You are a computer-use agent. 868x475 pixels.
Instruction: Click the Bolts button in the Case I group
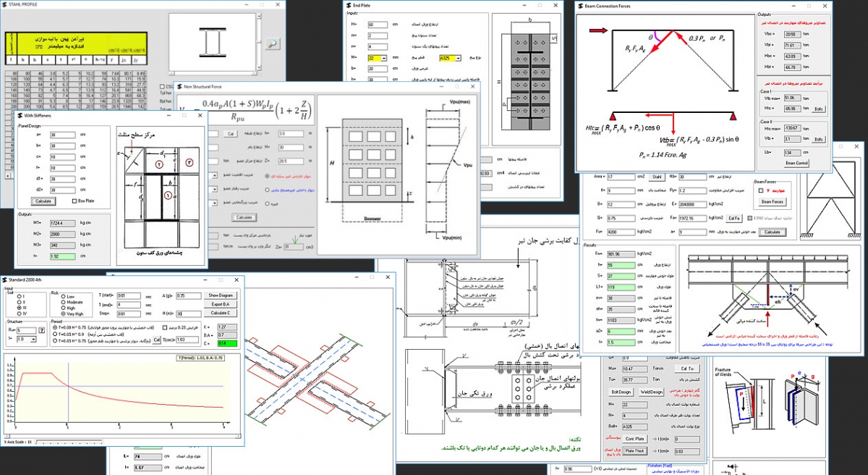tap(819, 109)
